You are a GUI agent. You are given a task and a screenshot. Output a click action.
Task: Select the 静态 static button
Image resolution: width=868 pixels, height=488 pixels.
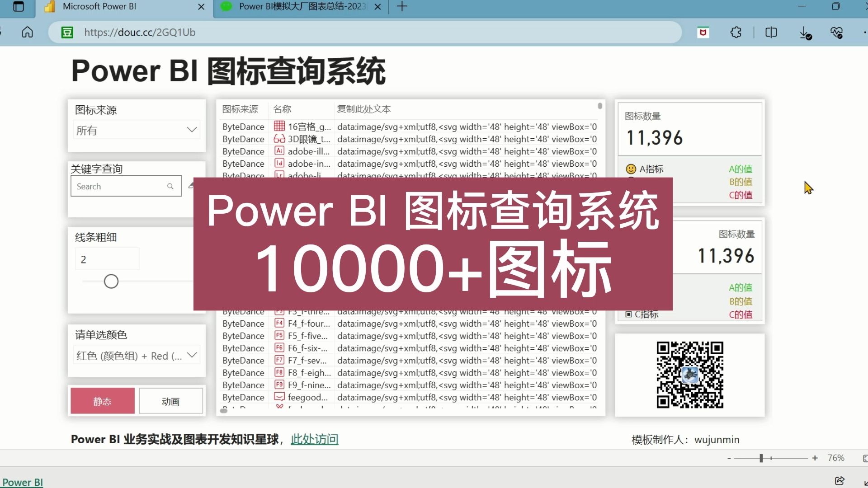103,401
